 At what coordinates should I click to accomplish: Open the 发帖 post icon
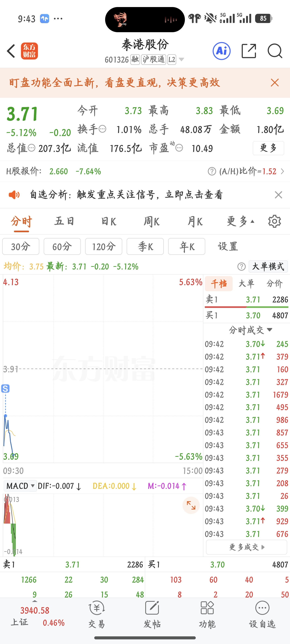[x=152, y=614]
